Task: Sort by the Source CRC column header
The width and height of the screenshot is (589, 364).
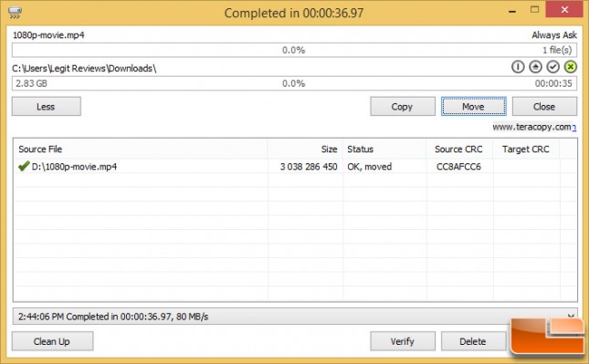Action: [x=459, y=149]
